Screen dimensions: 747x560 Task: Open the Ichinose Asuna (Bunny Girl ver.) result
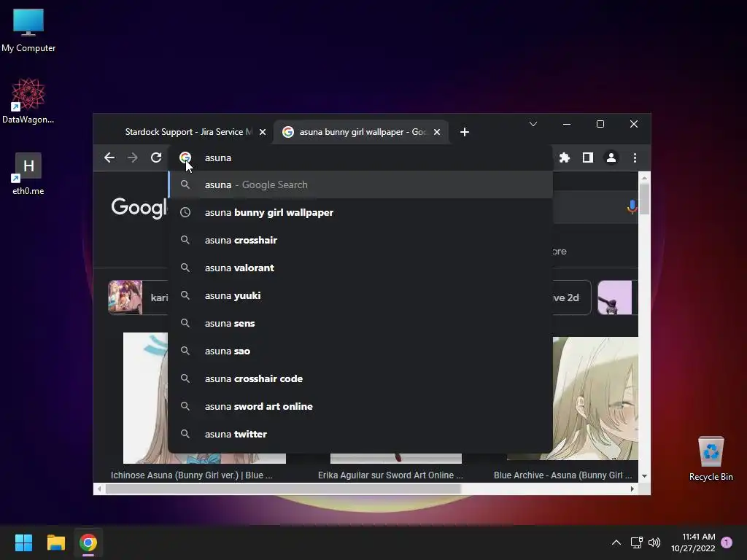point(192,475)
